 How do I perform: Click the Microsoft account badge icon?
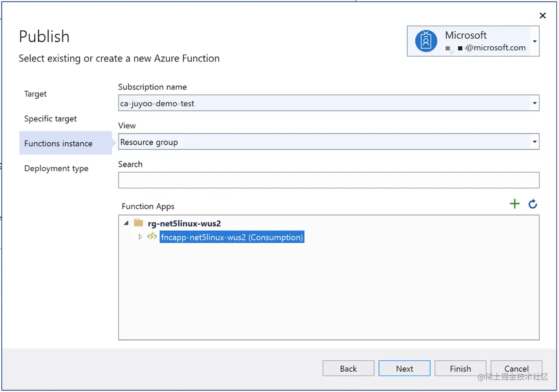point(426,41)
